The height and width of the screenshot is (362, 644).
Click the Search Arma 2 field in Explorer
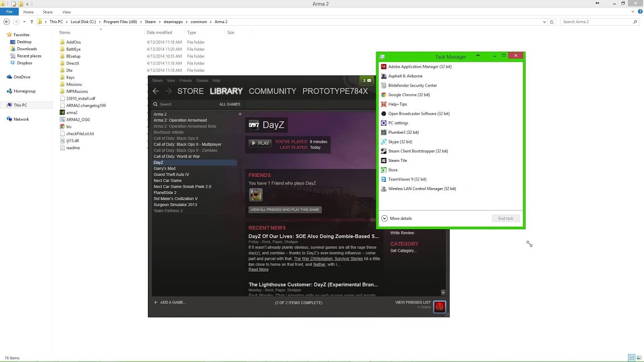click(x=599, y=22)
